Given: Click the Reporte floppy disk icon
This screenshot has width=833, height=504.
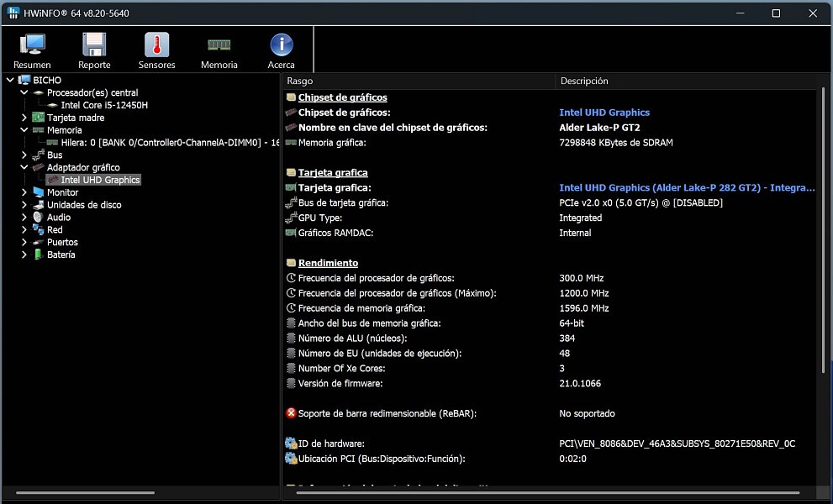Looking at the screenshot, I should coord(94,45).
